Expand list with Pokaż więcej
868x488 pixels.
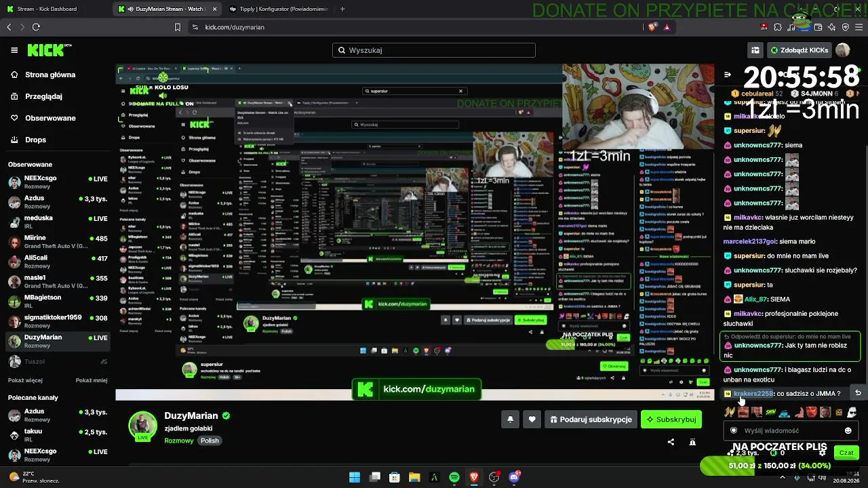[x=25, y=380]
